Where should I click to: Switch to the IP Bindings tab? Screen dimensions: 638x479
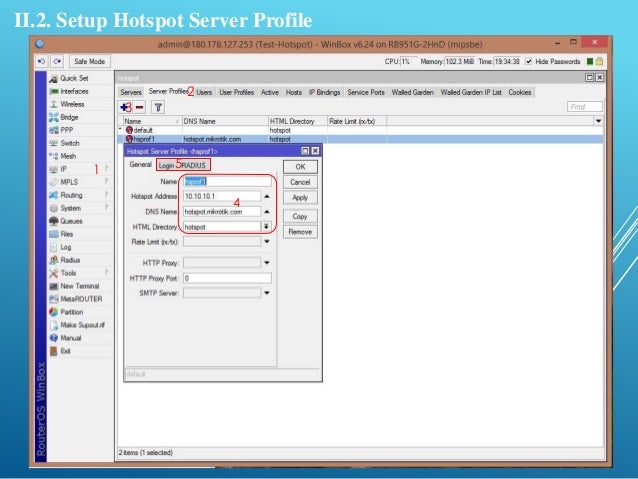[x=324, y=92]
